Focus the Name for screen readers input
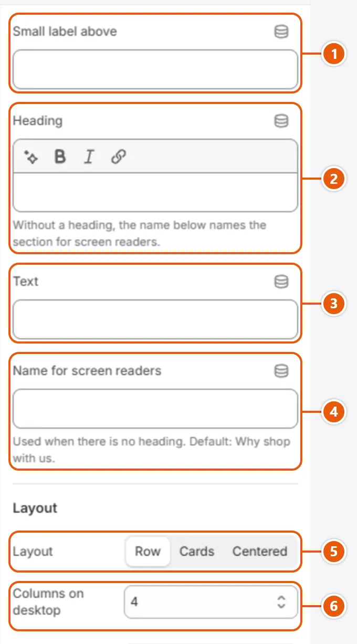Viewport: 357px width, 644px height. 155,409
